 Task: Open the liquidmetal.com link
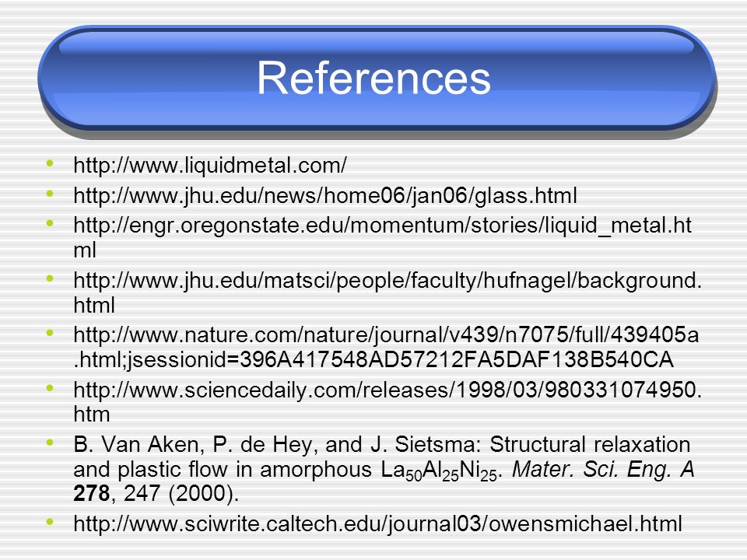click(209, 166)
